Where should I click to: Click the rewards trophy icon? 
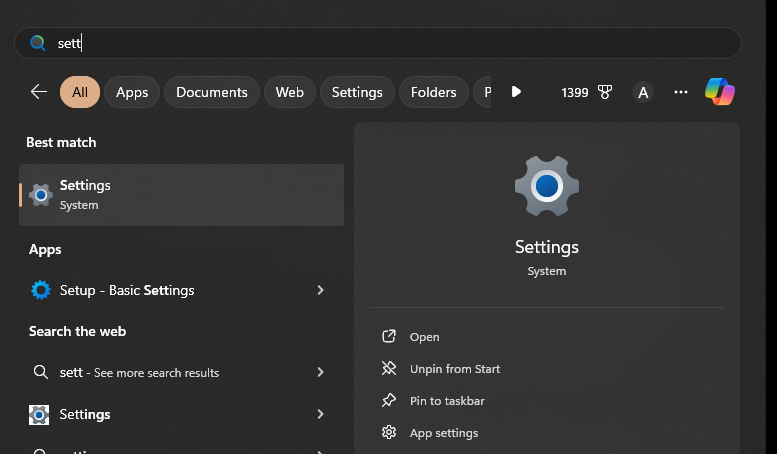pos(605,92)
